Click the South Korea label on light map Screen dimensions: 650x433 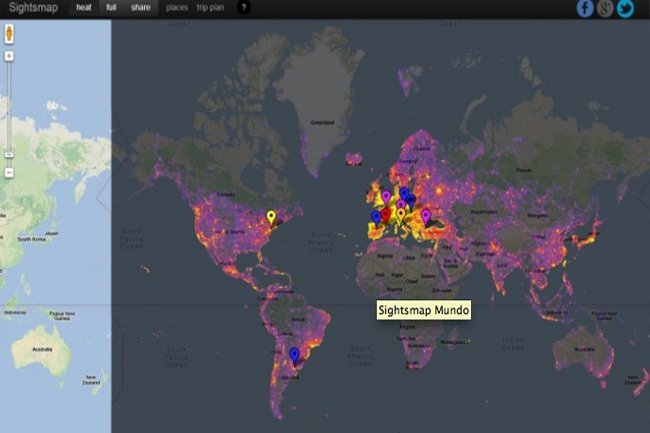[32, 239]
